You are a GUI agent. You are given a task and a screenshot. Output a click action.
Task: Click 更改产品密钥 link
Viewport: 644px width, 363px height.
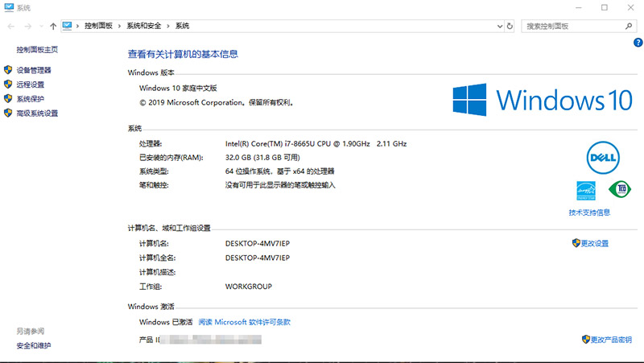click(x=611, y=340)
